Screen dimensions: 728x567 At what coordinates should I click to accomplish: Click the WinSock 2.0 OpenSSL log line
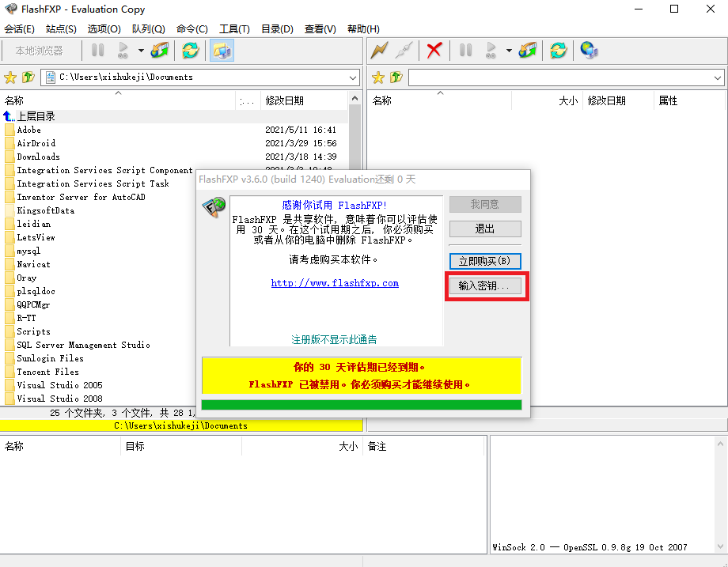[x=590, y=547]
